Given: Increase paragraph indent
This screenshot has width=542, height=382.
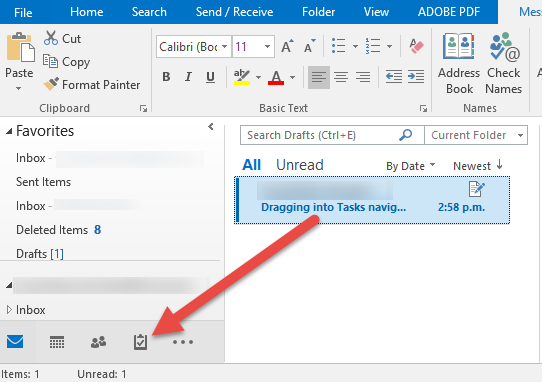Looking at the screenshot, I should [416, 76].
